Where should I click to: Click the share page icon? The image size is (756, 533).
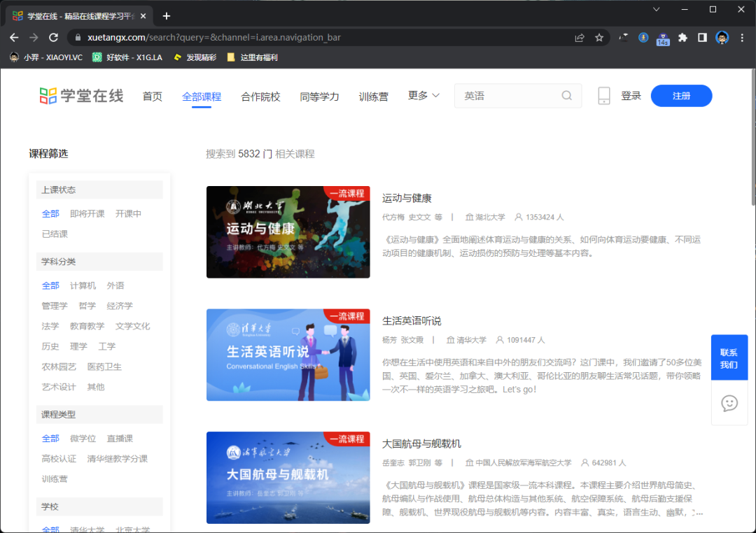coord(580,38)
